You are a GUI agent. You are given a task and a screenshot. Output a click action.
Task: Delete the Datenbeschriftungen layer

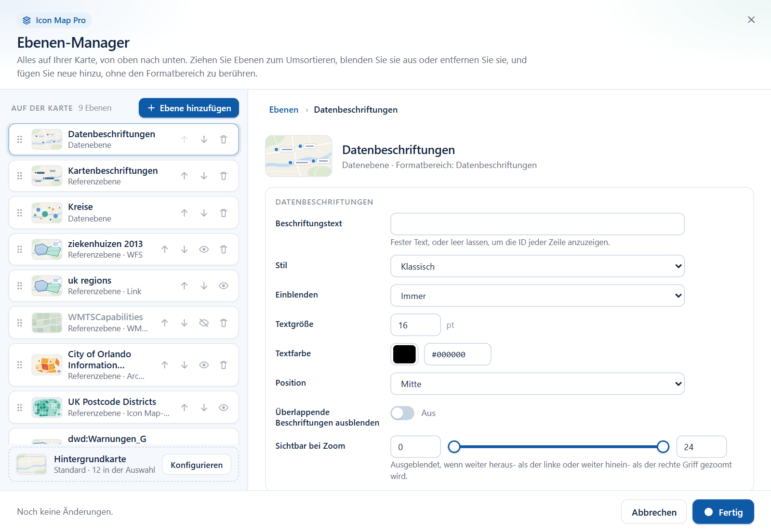tap(224, 140)
